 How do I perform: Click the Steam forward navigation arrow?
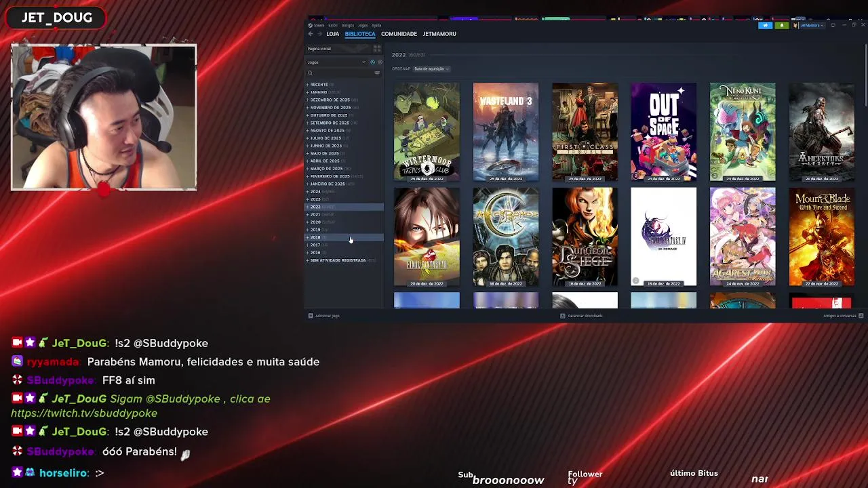(x=319, y=34)
